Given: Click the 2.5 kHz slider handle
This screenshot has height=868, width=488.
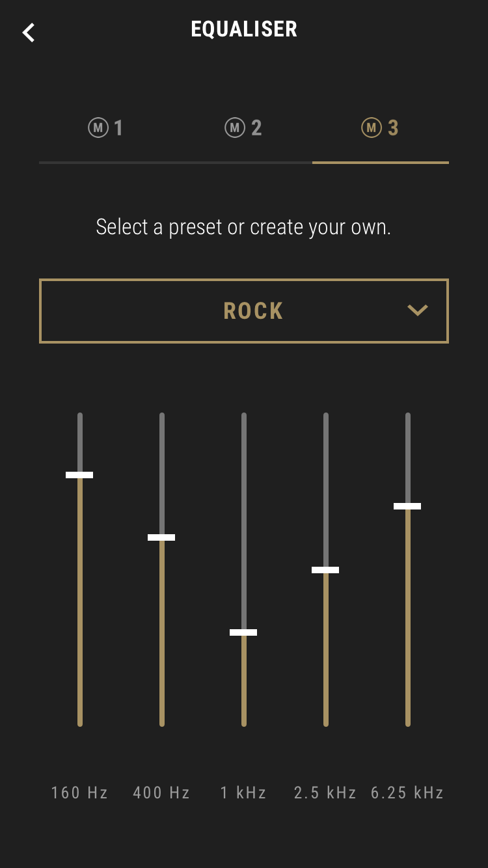Looking at the screenshot, I should tap(325, 570).
